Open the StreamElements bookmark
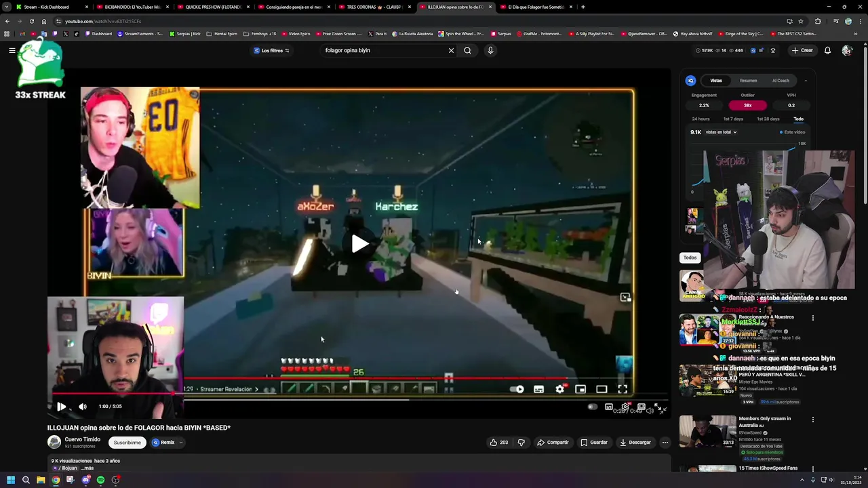The height and width of the screenshot is (488, 868). point(140,33)
